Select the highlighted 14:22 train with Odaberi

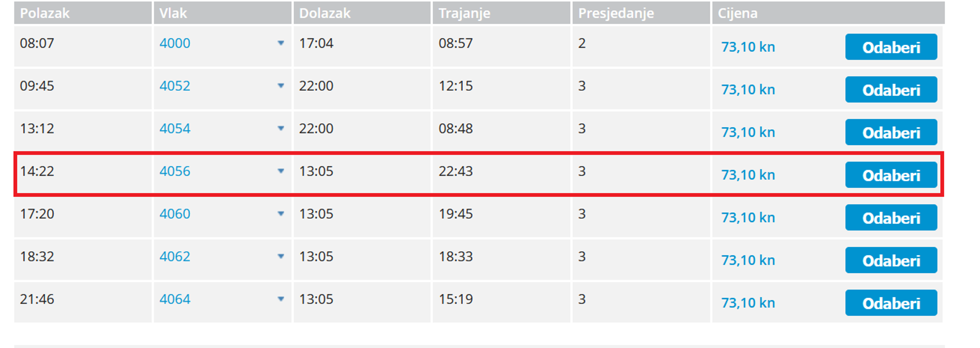tap(891, 175)
